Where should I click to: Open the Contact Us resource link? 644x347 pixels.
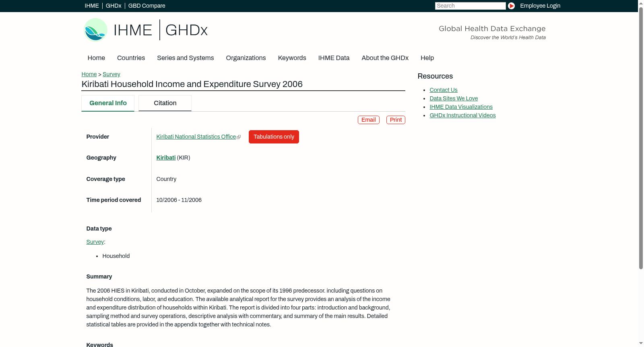[x=444, y=90]
